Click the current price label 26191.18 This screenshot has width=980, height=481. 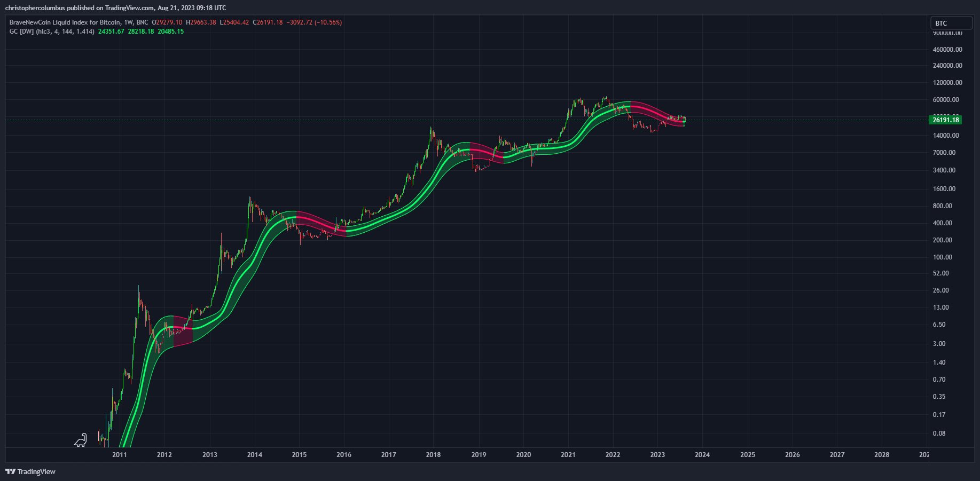click(x=946, y=120)
